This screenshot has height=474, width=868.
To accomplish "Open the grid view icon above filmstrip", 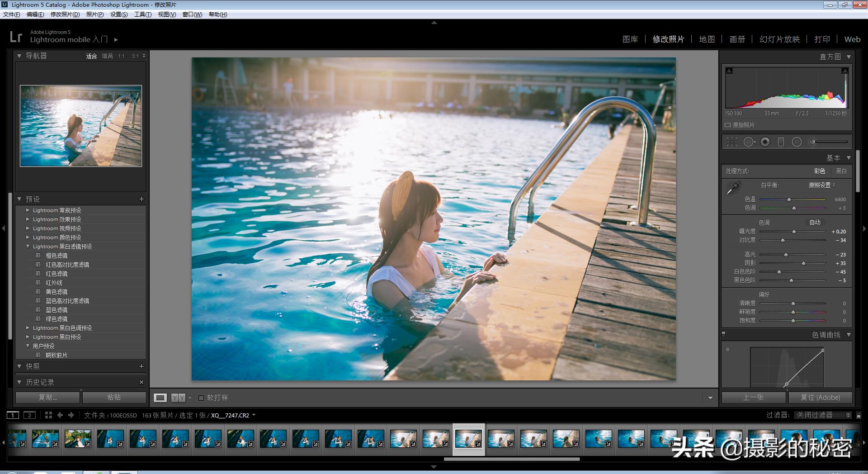I will coord(48,415).
